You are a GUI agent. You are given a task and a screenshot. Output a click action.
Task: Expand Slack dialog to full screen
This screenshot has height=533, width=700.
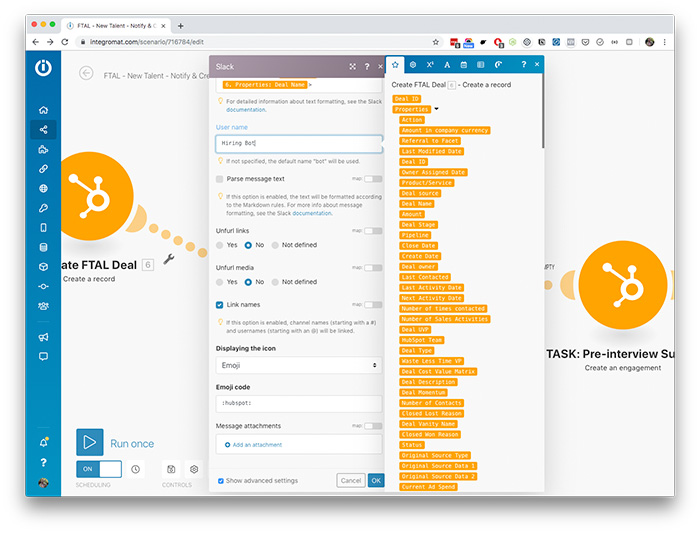pos(353,67)
